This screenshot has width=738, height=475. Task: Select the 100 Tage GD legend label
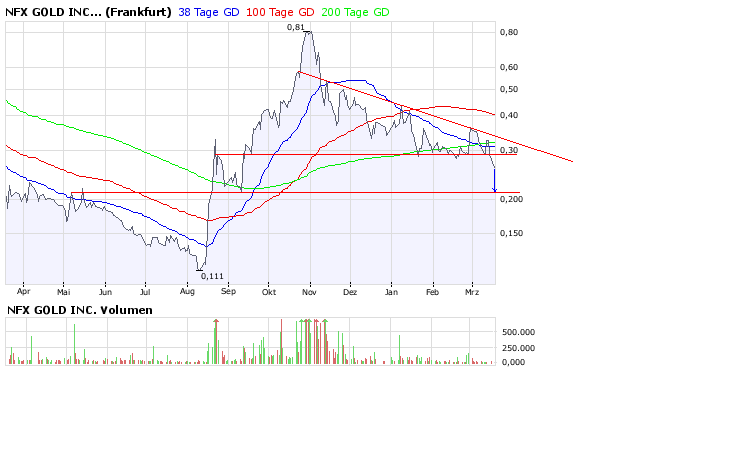click(x=280, y=11)
